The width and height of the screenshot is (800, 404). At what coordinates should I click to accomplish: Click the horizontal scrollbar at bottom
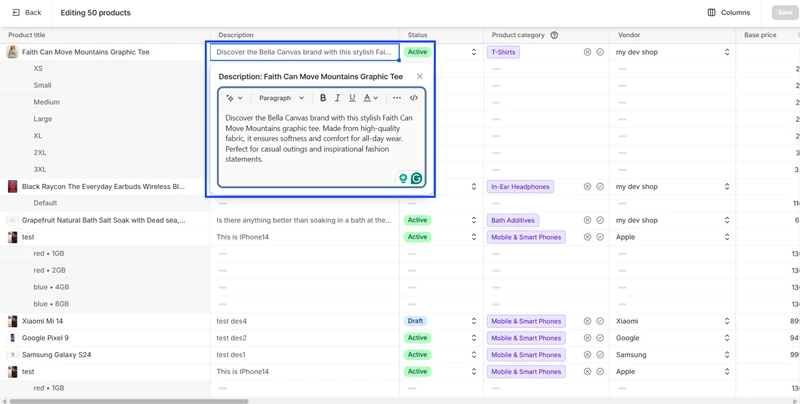click(x=129, y=401)
